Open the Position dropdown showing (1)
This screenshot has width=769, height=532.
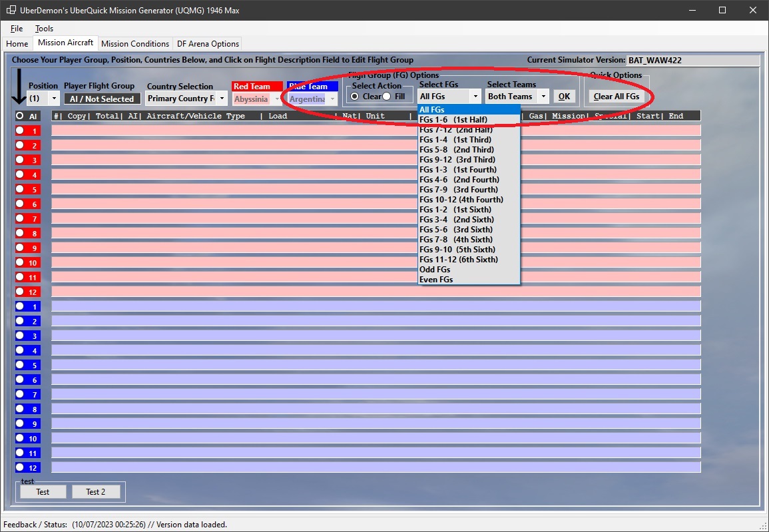pos(43,99)
